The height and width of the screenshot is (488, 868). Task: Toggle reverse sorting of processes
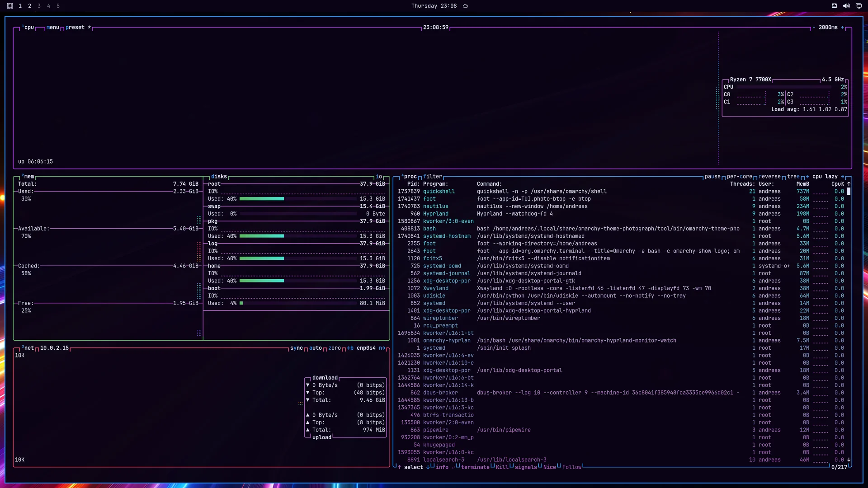point(770,177)
